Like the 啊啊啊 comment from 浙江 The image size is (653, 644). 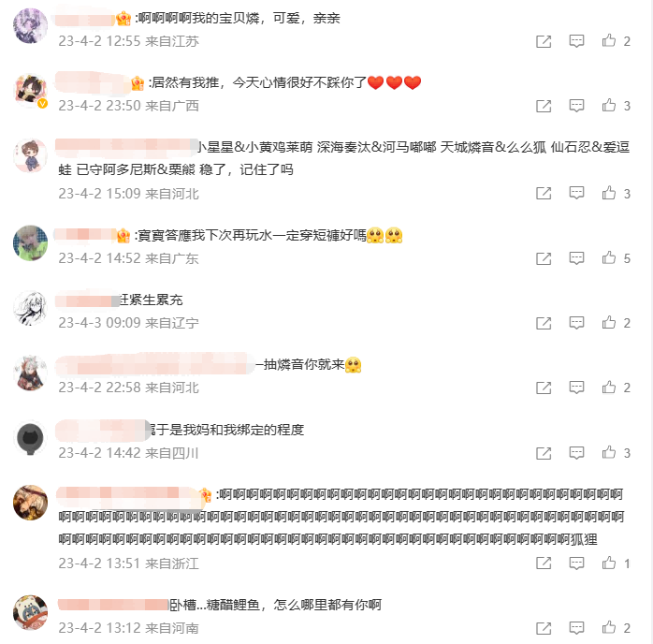click(x=609, y=563)
